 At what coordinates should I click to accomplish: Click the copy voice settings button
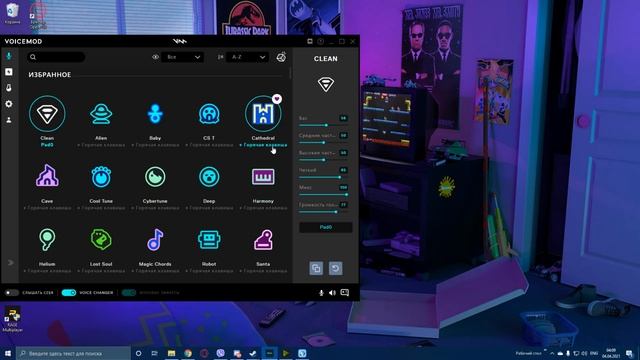[x=316, y=268]
